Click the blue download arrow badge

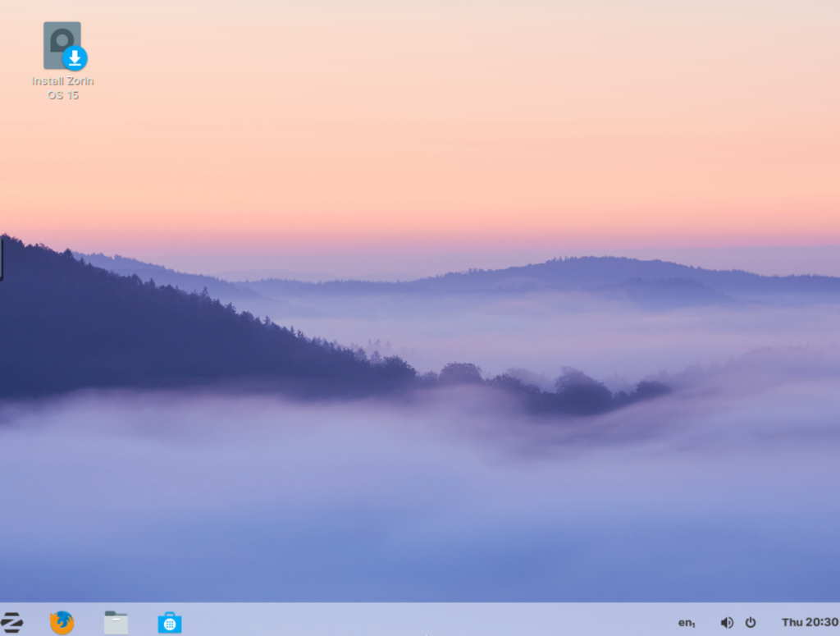(x=75, y=58)
